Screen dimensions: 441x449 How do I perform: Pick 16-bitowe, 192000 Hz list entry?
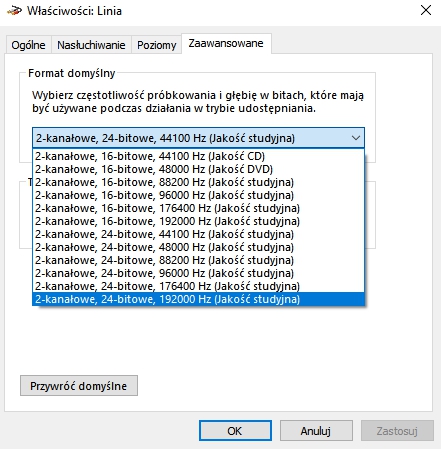(198, 221)
